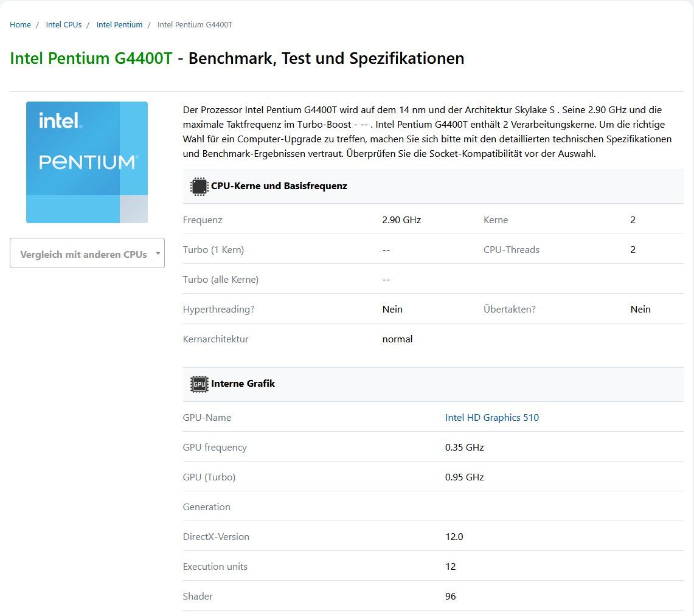Screen dimensions: 694x616
Task: Click the '0.95 GHz' GPU turbo value
Action: point(464,477)
